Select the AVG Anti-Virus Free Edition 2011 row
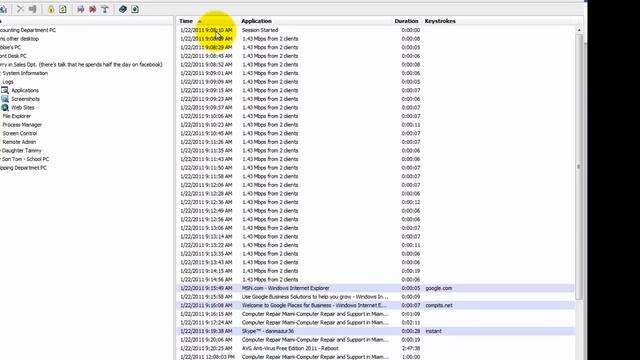 coord(376,348)
